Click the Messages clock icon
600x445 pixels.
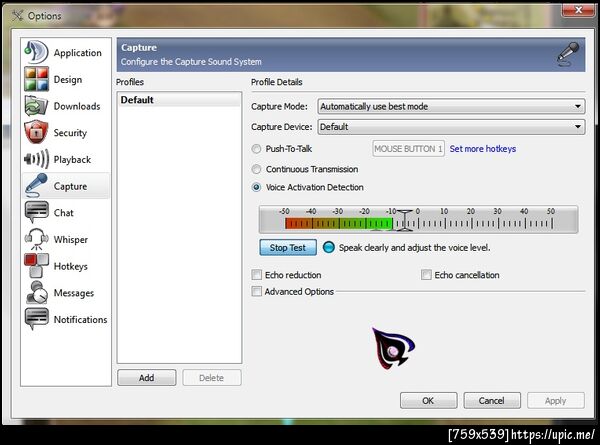[x=36, y=293]
